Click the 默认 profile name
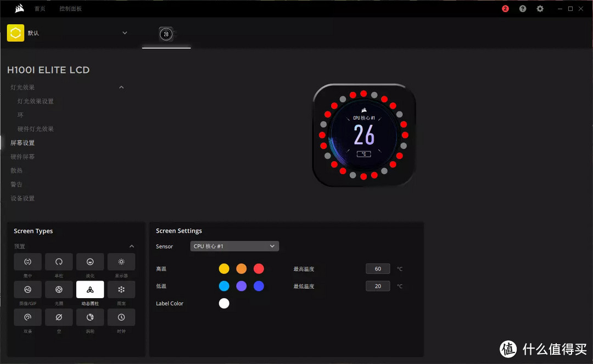Image resolution: width=593 pixels, height=364 pixels. [x=33, y=33]
